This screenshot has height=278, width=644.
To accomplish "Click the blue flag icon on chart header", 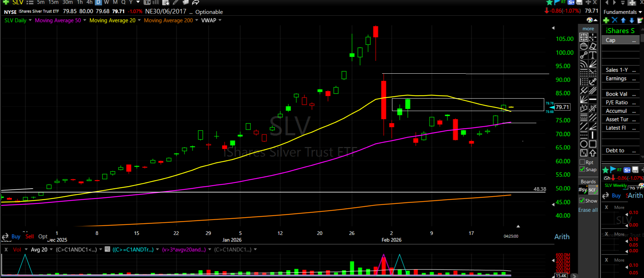I will point(557,2).
